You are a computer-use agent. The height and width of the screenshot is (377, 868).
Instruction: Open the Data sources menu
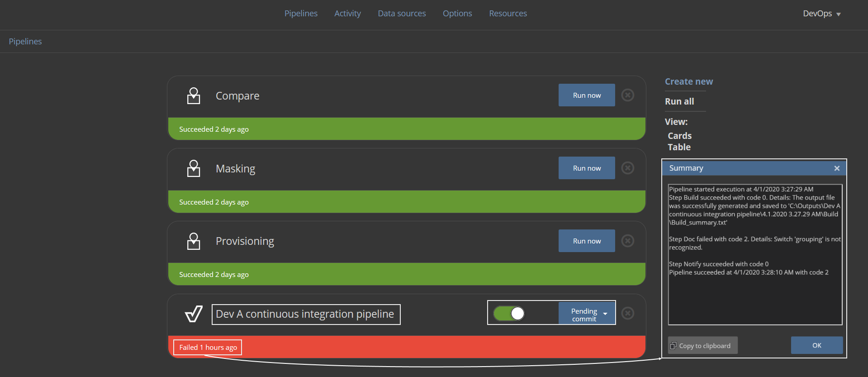coord(402,14)
